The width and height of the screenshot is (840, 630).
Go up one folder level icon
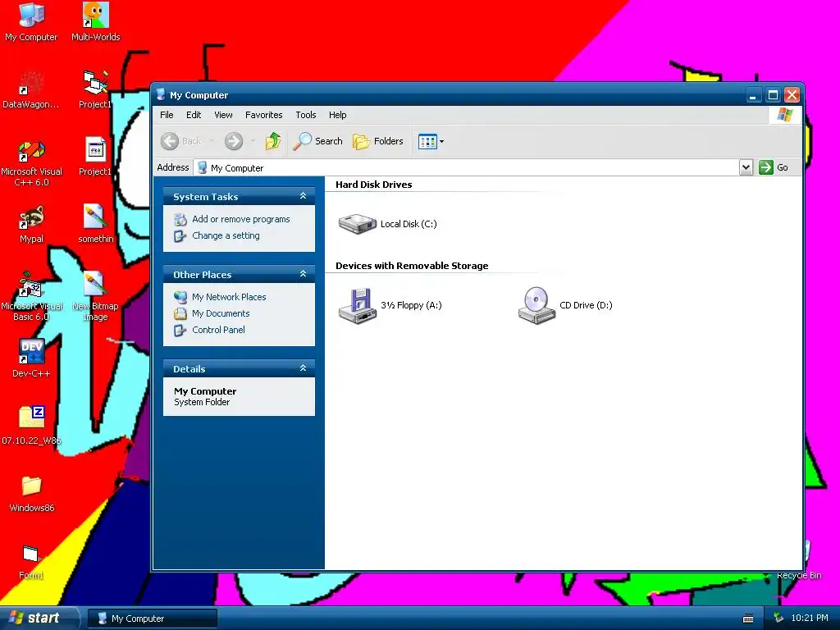tap(273, 141)
